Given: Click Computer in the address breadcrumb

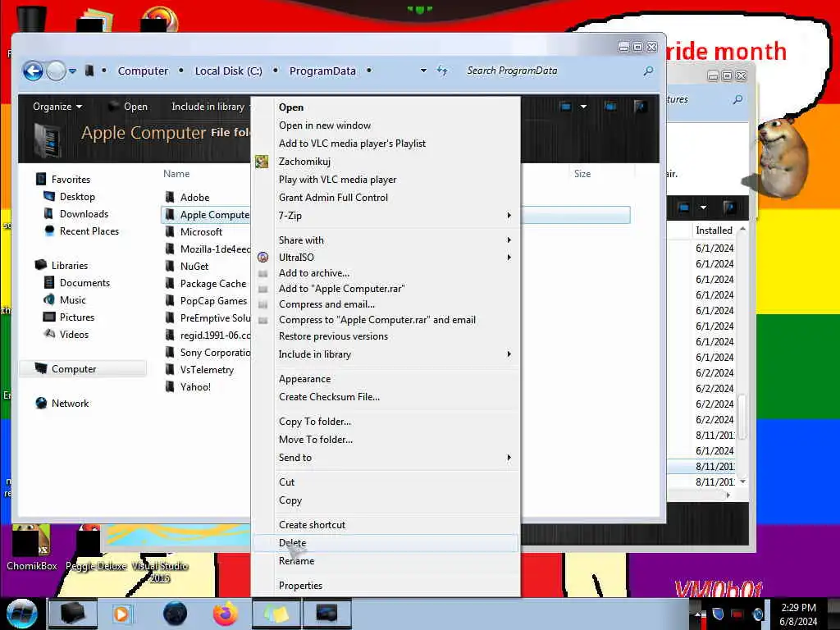Looking at the screenshot, I should 143,71.
